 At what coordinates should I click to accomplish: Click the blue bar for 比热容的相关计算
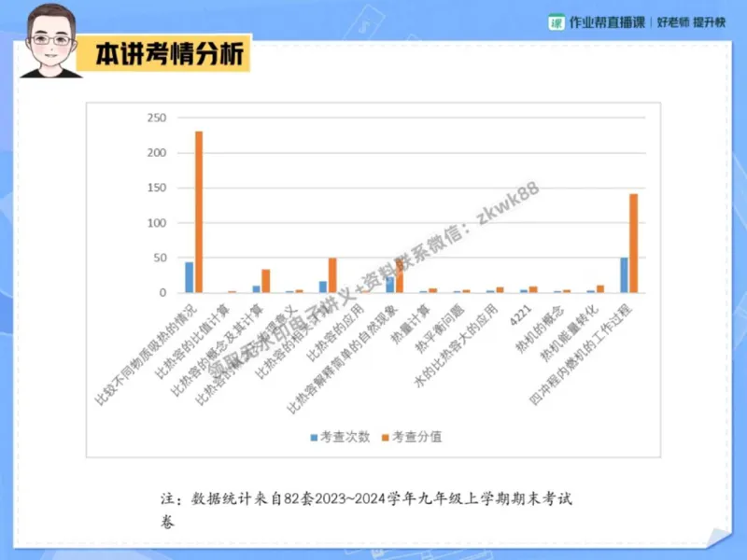pyautogui.click(x=323, y=287)
